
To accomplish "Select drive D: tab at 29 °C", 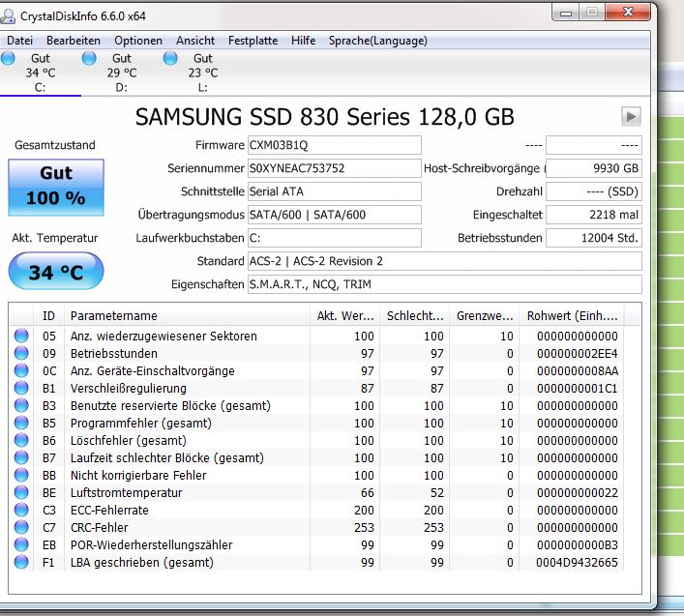I will [x=121, y=73].
